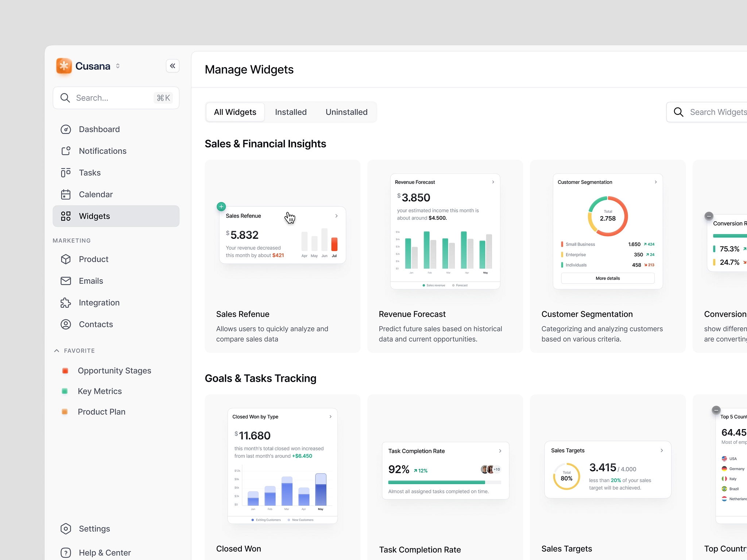
Task: Click the Task Completion Rate progress bar
Action: pos(445,482)
